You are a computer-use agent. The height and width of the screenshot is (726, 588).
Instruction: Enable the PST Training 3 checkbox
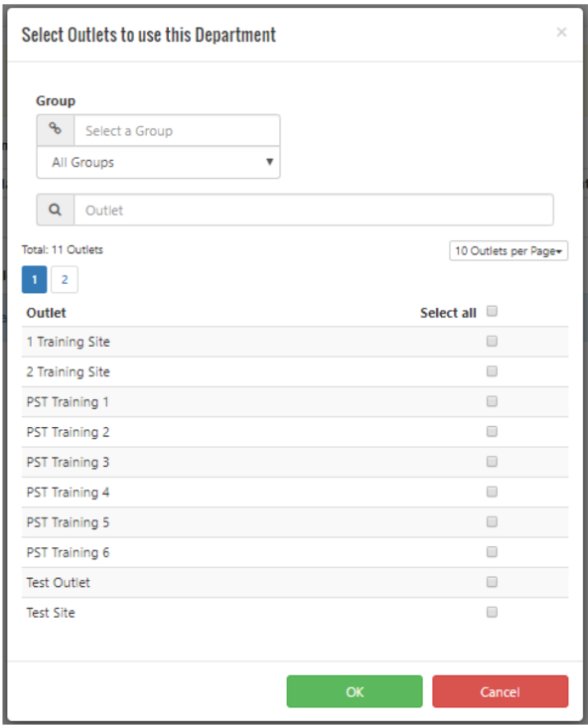(492, 462)
